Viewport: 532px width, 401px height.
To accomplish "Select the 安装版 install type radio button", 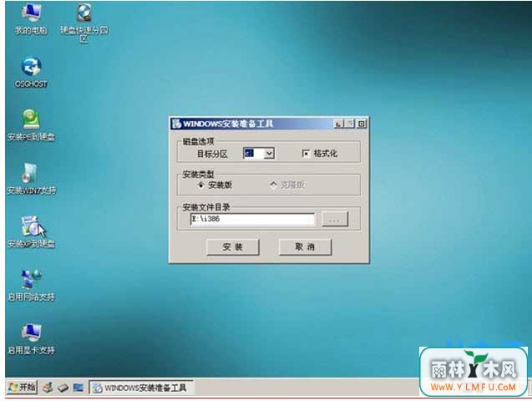I will (201, 185).
